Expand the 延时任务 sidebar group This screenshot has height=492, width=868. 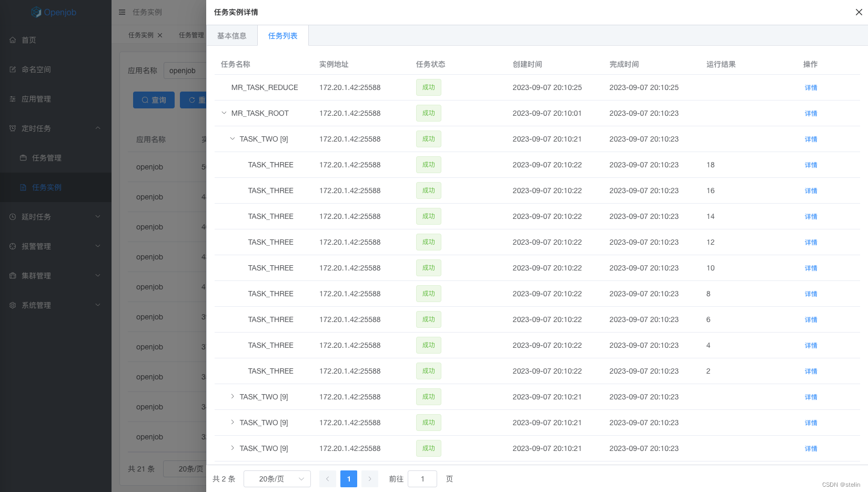(56, 217)
